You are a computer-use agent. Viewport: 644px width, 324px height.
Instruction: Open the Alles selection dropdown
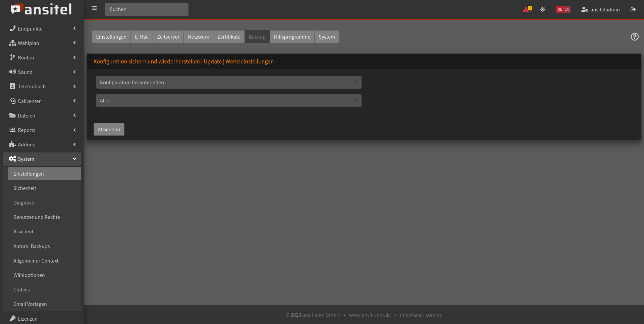pos(228,100)
